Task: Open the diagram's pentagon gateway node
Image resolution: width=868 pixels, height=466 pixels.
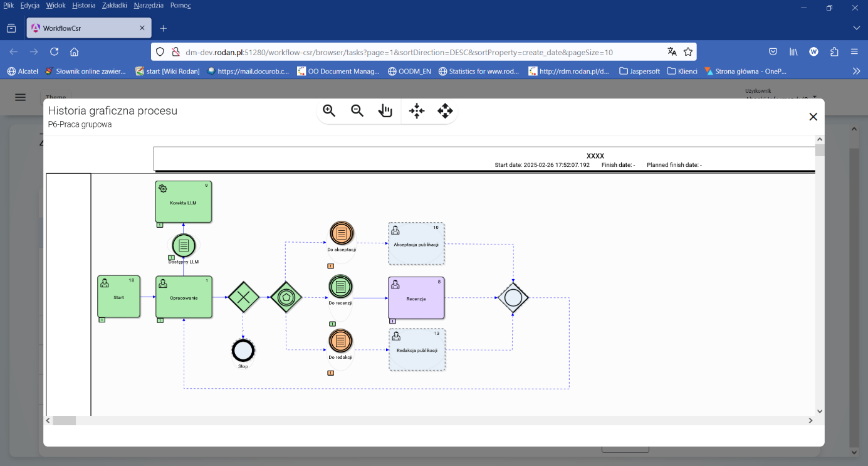Action: [286, 296]
